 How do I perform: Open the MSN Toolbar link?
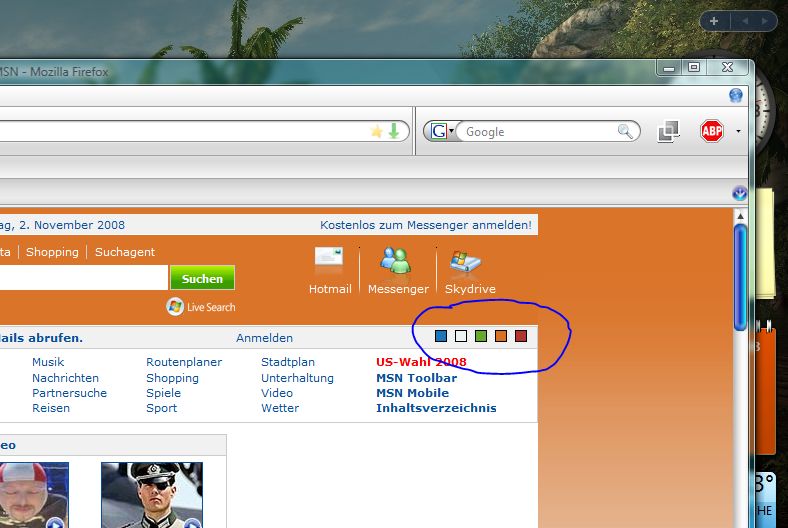click(x=417, y=378)
